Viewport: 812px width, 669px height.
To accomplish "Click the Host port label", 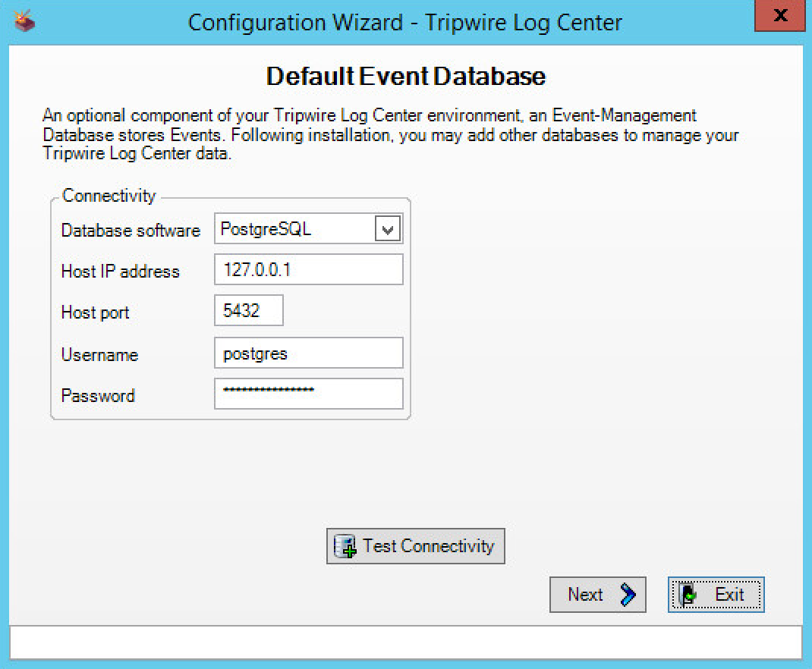I will (x=95, y=313).
